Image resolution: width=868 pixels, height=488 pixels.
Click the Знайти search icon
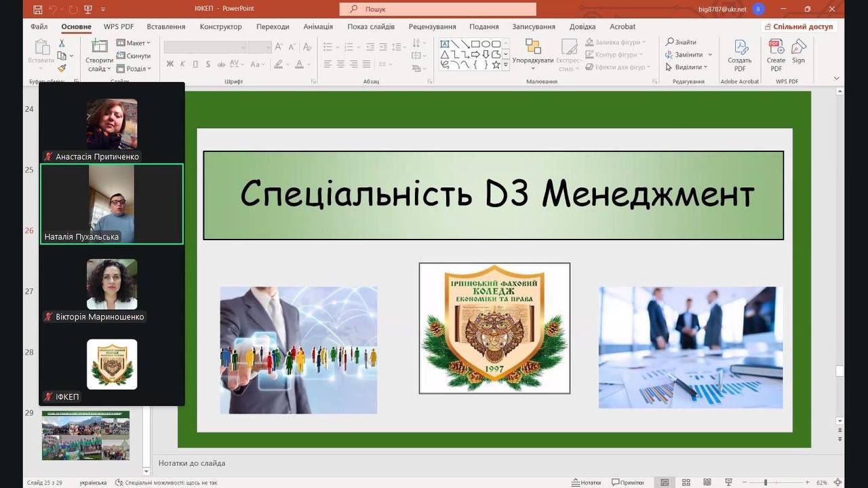682,42
